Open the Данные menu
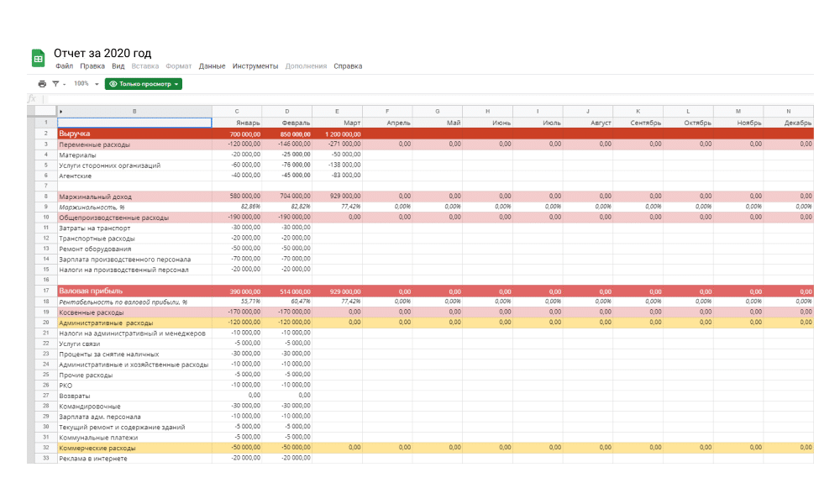840x504 pixels. [213, 66]
